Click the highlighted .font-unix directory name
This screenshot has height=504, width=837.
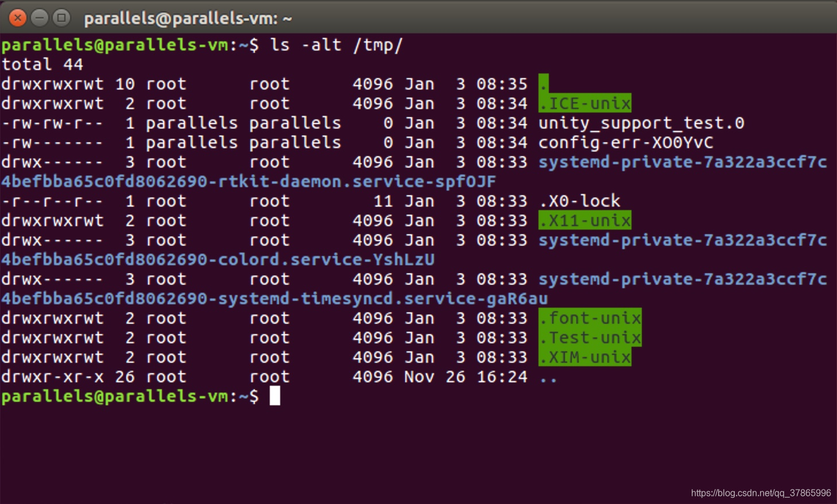coord(590,318)
